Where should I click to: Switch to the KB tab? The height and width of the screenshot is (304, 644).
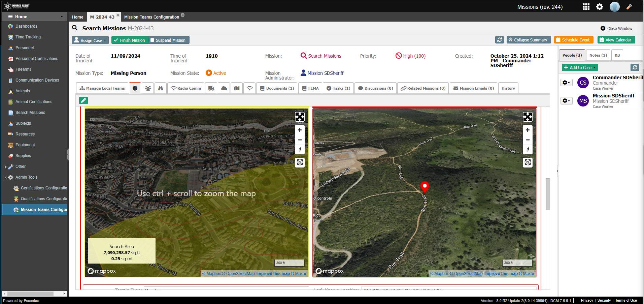pos(617,55)
